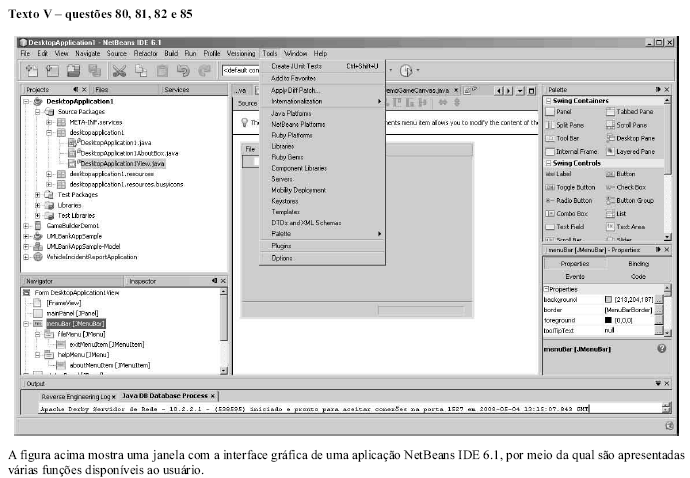Select Split Pane in Palette
Screen dimensions: 690x478
[x=565, y=125]
